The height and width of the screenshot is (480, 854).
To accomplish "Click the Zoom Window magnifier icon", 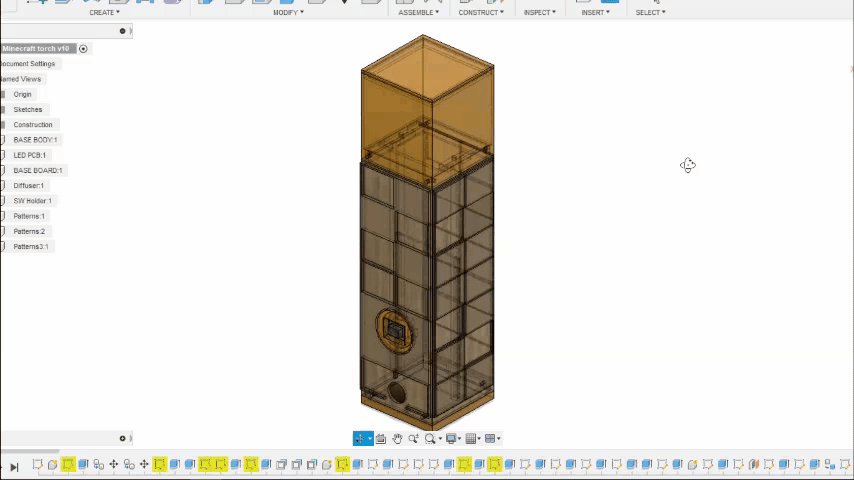I will click(x=430, y=439).
